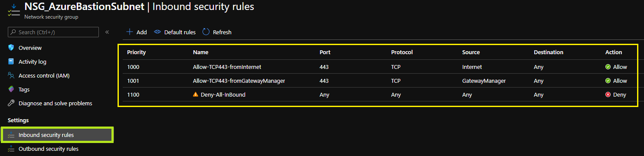Toggle Default rules eye icon
The height and width of the screenshot is (156, 644).
click(x=157, y=32)
